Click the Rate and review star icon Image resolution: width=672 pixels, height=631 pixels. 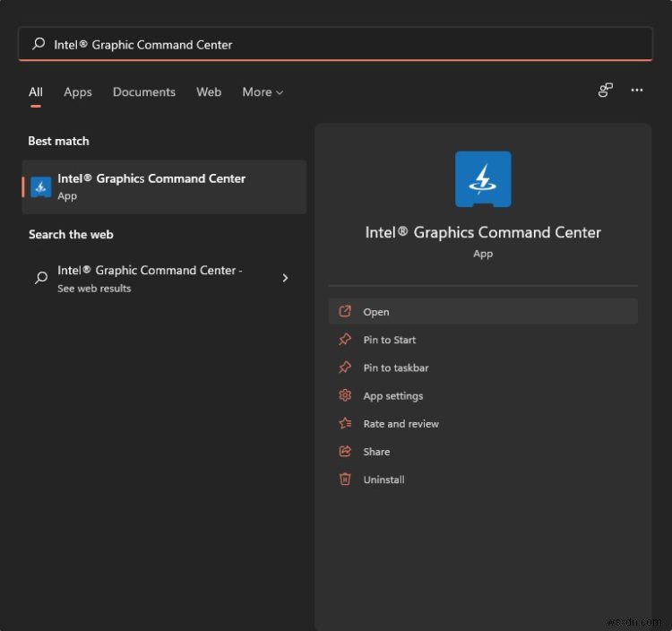[x=345, y=424]
